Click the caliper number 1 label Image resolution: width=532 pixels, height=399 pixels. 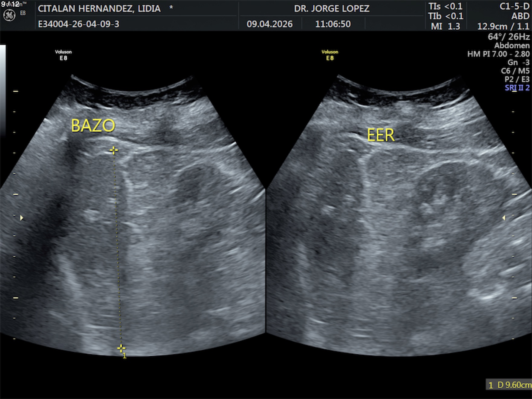click(125, 356)
